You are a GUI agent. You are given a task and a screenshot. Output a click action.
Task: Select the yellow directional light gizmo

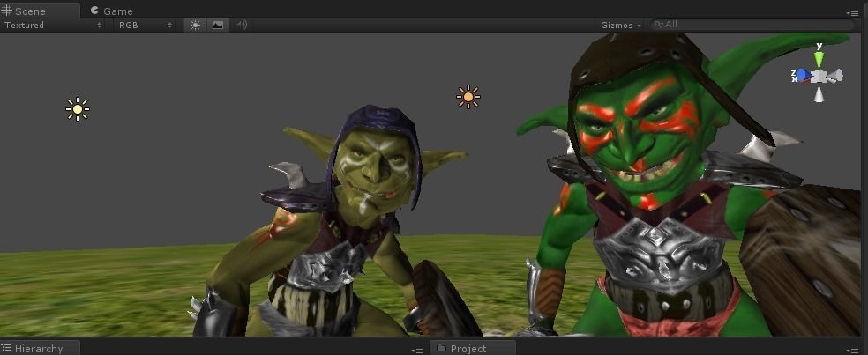coord(78,109)
